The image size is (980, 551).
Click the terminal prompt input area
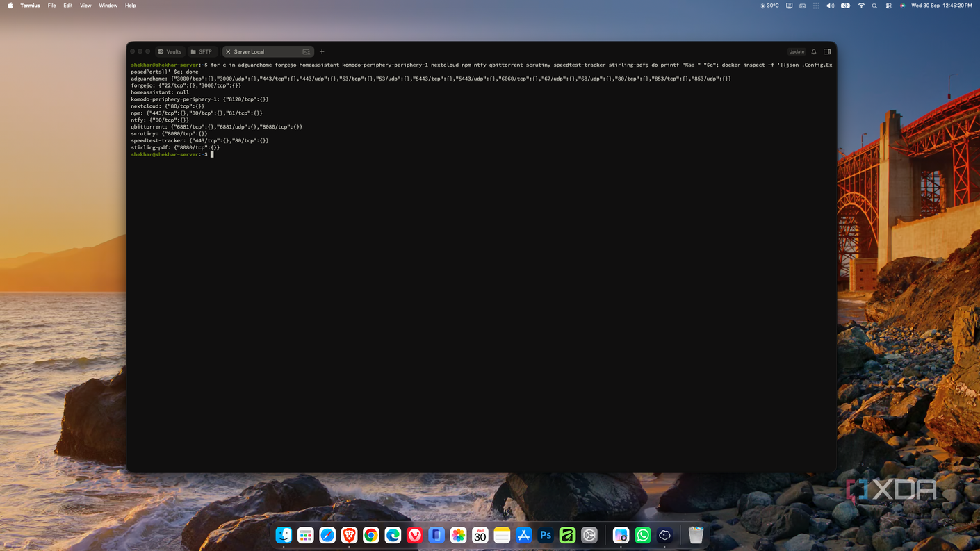click(x=212, y=154)
